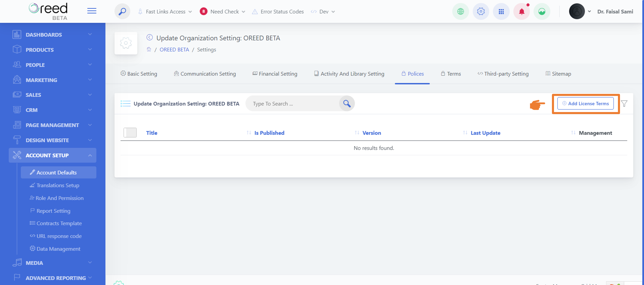Click the filter funnel icon
The height and width of the screenshot is (285, 644).
click(x=624, y=104)
